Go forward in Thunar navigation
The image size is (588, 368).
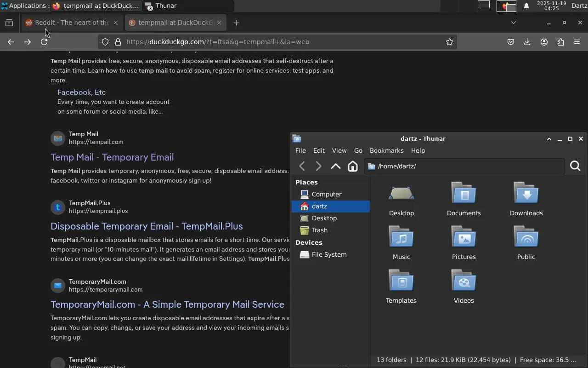pos(318,166)
